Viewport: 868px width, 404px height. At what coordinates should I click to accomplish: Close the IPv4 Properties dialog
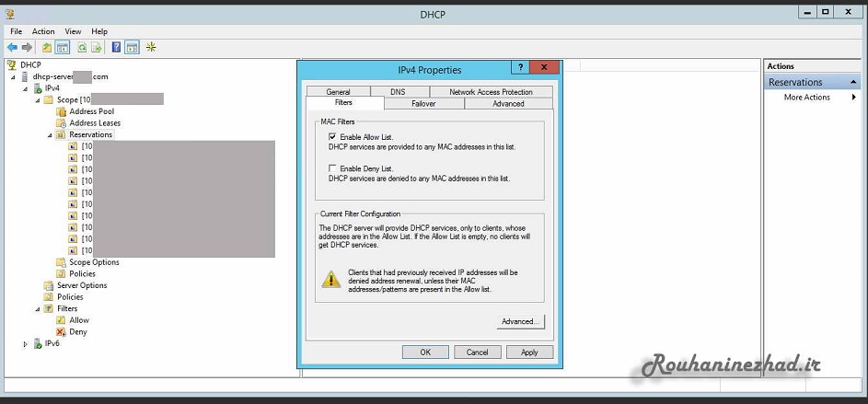pyautogui.click(x=544, y=67)
